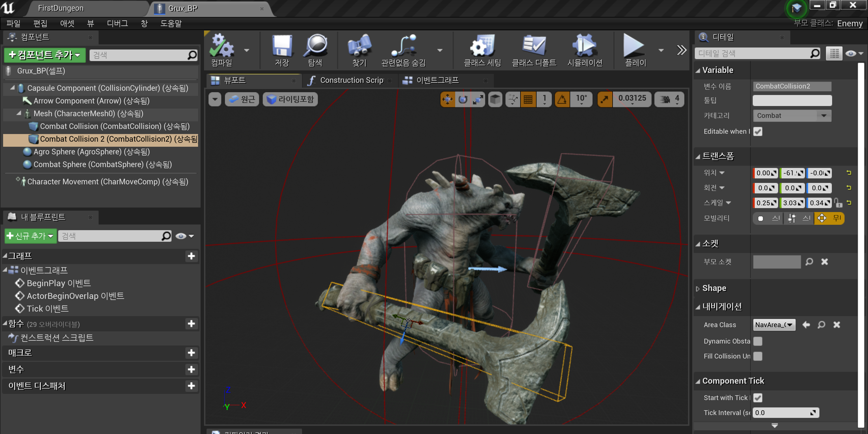The height and width of the screenshot is (434, 868).
Task: Open the 디버그 menu
Action: click(x=117, y=23)
